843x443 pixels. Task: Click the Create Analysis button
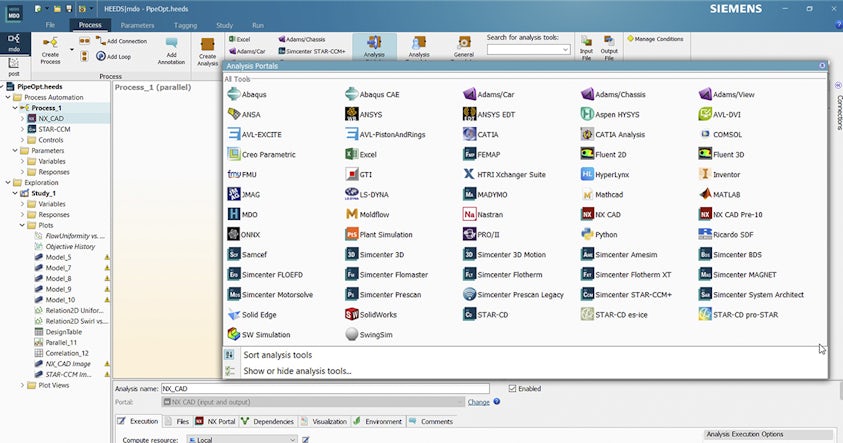(208, 52)
